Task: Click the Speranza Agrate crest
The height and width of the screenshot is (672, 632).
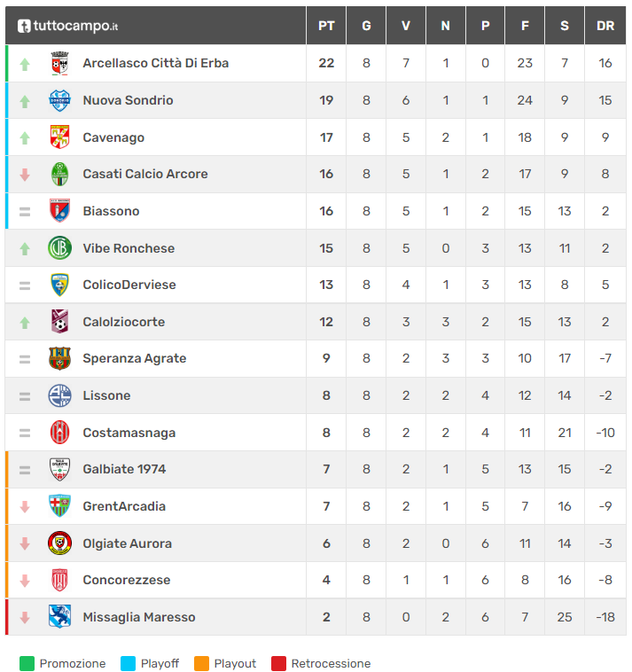Action: (59, 358)
